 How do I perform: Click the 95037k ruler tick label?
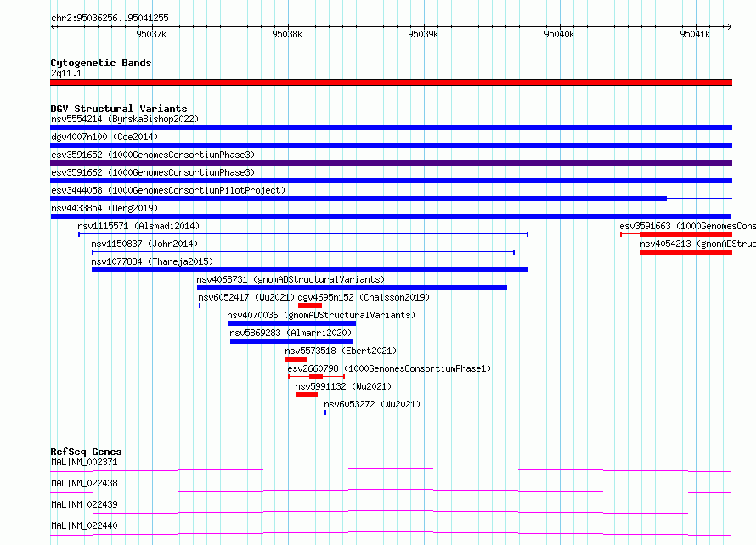151,34
